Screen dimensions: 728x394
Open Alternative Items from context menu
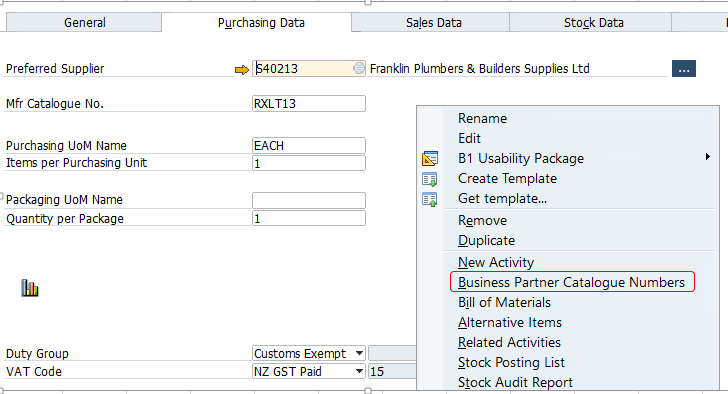[x=510, y=322]
